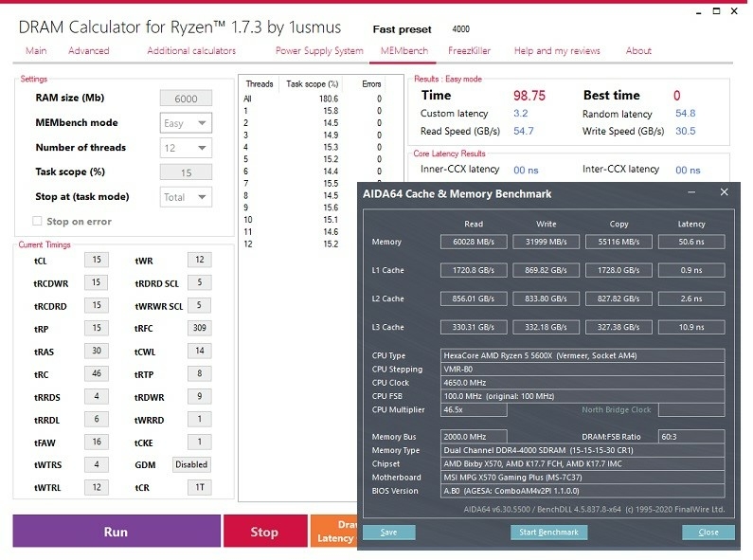Maximize the DRAM Calculator window
The width and height of the screenshot is (753, 560).
click(x=716, y=11)
